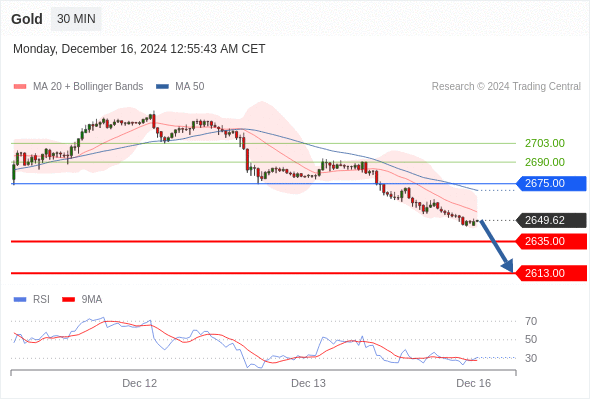Screen dimensions: 590x400
Task: Toggle the RSI legend entry
Action: [31, 300]
